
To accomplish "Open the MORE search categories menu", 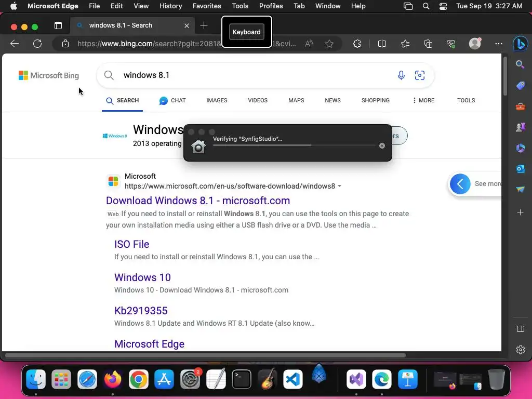I will 423,100.
